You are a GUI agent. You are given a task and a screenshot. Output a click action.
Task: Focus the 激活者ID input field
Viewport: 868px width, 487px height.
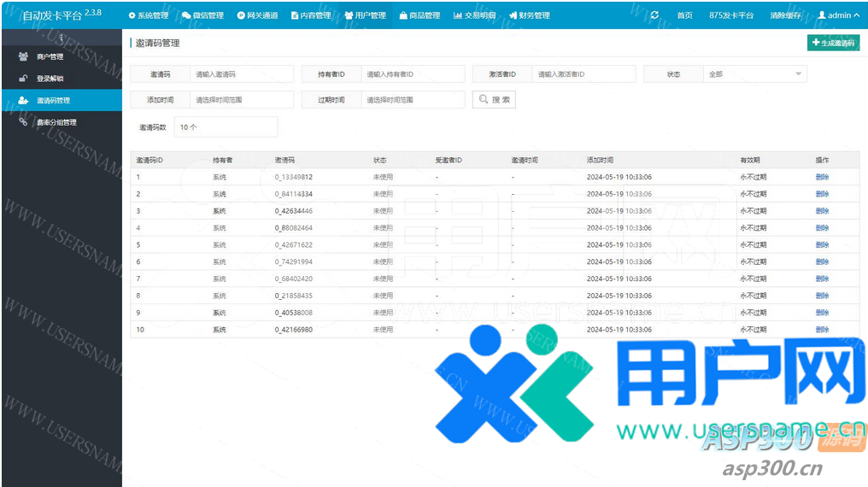(584, 74)
